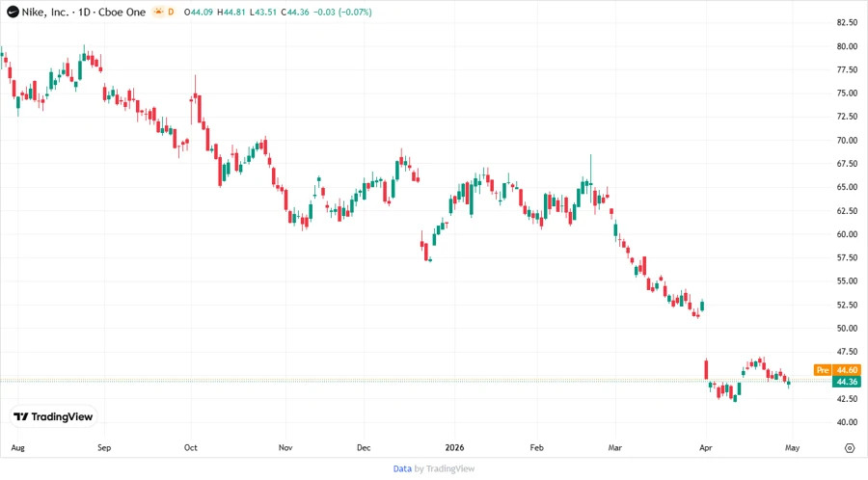
Task: Click the O44.09 open value
Action: coord(198,12)
